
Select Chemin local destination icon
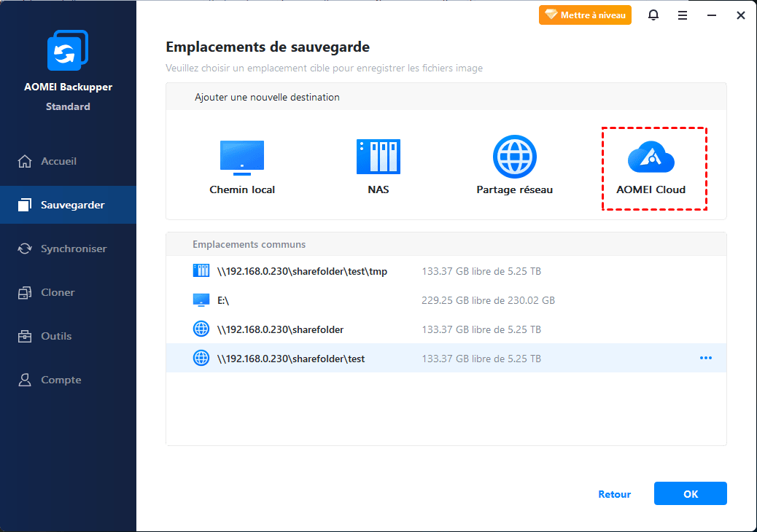pos(242,157)
